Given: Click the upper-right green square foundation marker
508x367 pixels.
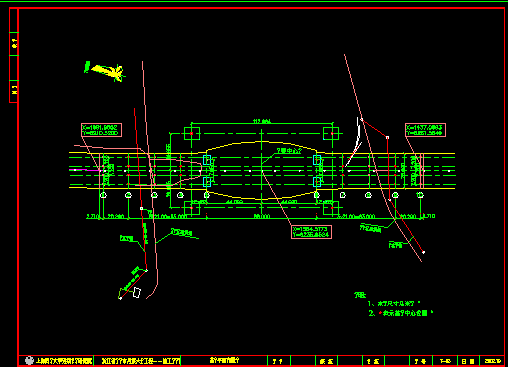Looking at the screenshot, I should point(331,134).
